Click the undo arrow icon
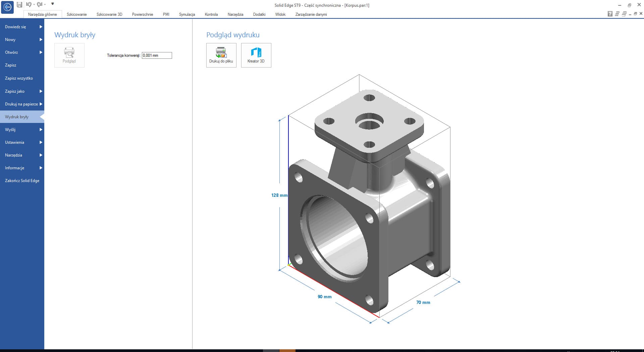Screen dimensions: 644x352 point(29,4)
